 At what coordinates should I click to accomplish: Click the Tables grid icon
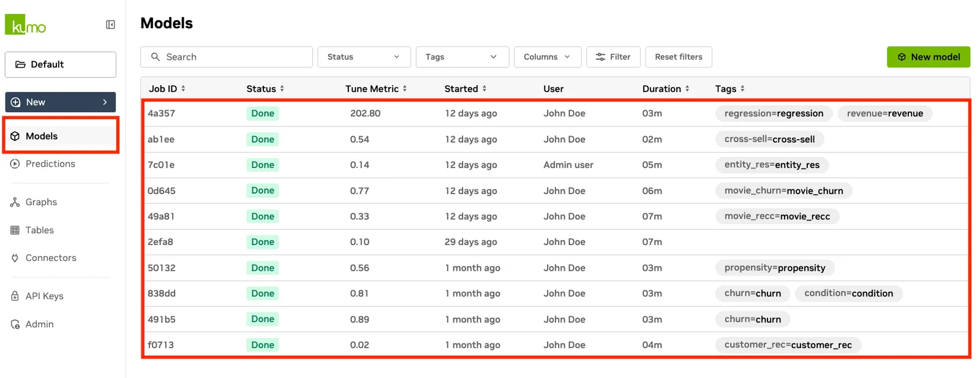tap(15, 230)
